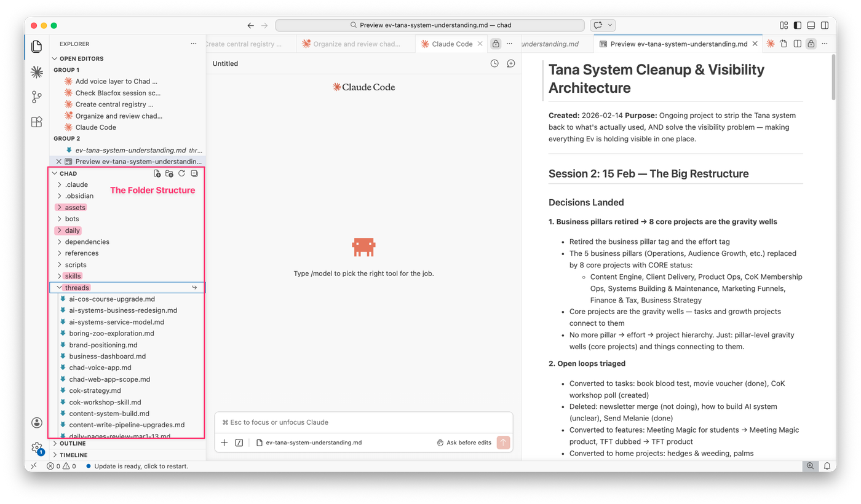Toggle the bottom Panel visibility

pyautogui.click(x=811, y=25)
